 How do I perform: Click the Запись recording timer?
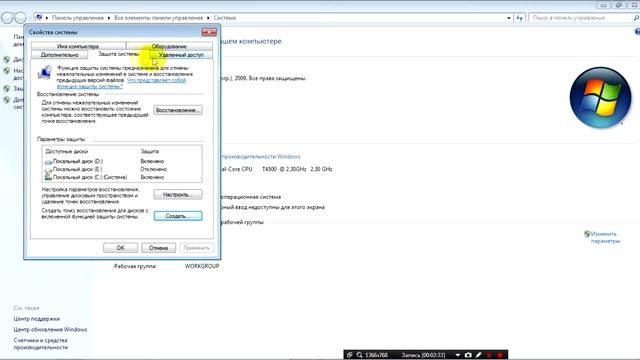point(423,355)
